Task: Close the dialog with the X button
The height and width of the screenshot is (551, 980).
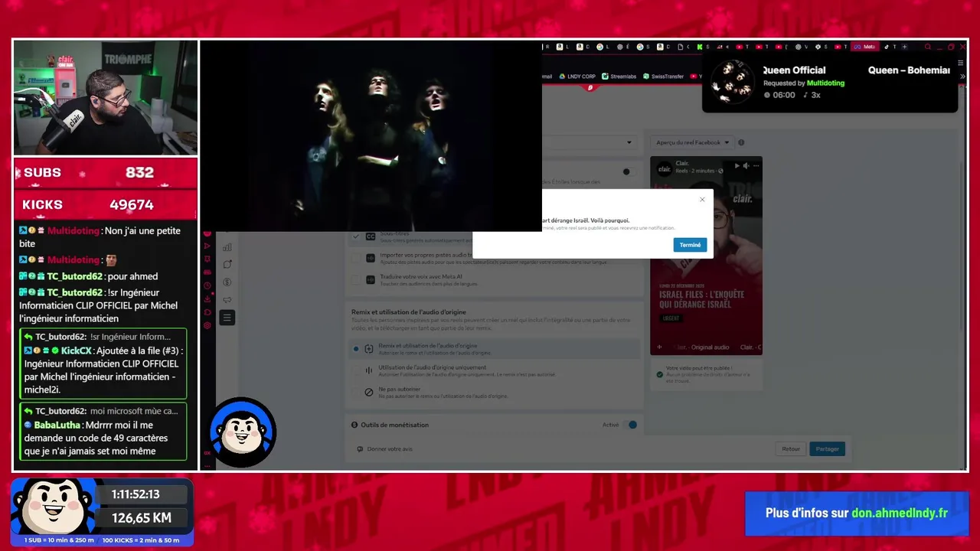Action: coord(702,200)
